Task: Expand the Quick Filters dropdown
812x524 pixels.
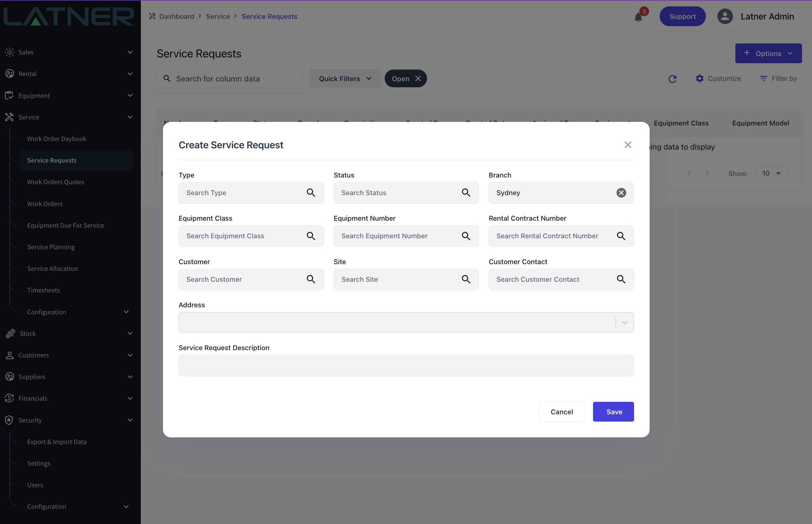Action: [345, 79]
